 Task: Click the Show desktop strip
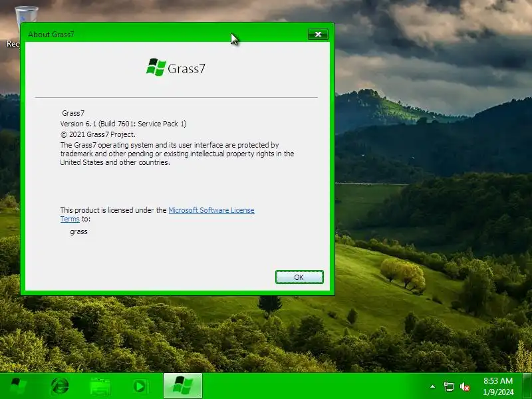point(527,386)
